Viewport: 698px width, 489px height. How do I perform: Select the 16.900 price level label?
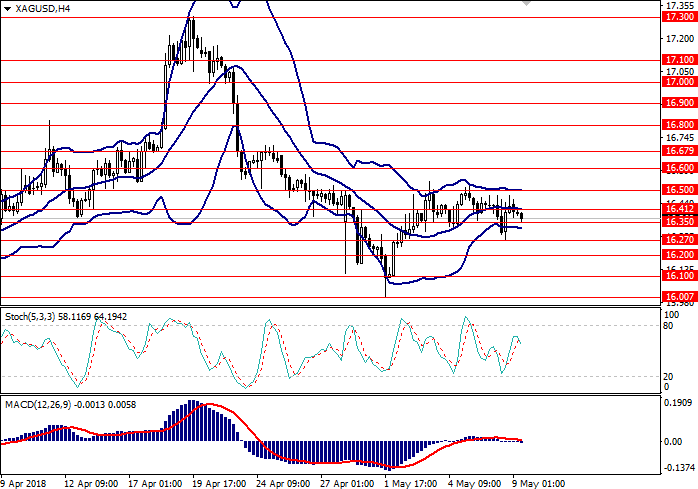679,103
